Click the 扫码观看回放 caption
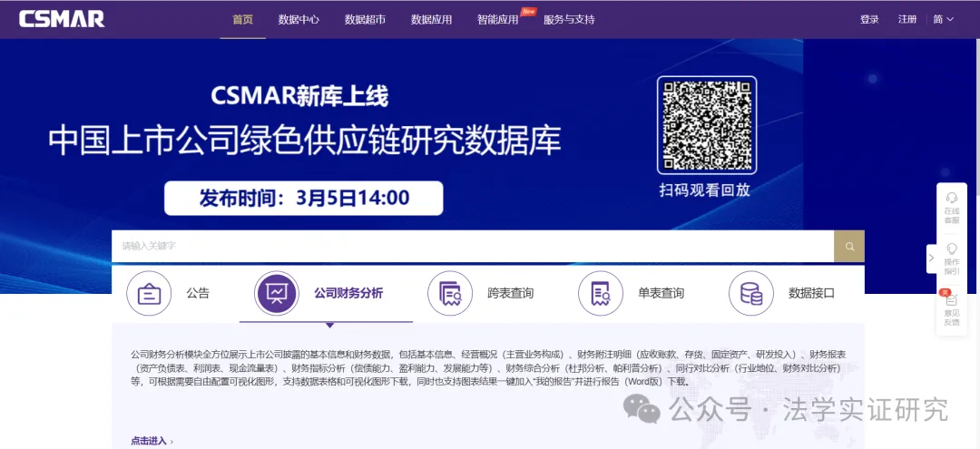 (704, 190)
